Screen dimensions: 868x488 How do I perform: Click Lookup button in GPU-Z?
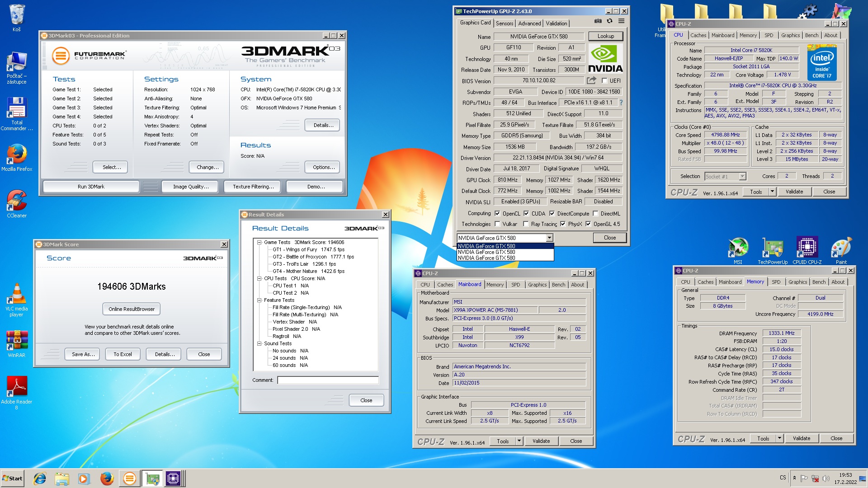point(606,36)
